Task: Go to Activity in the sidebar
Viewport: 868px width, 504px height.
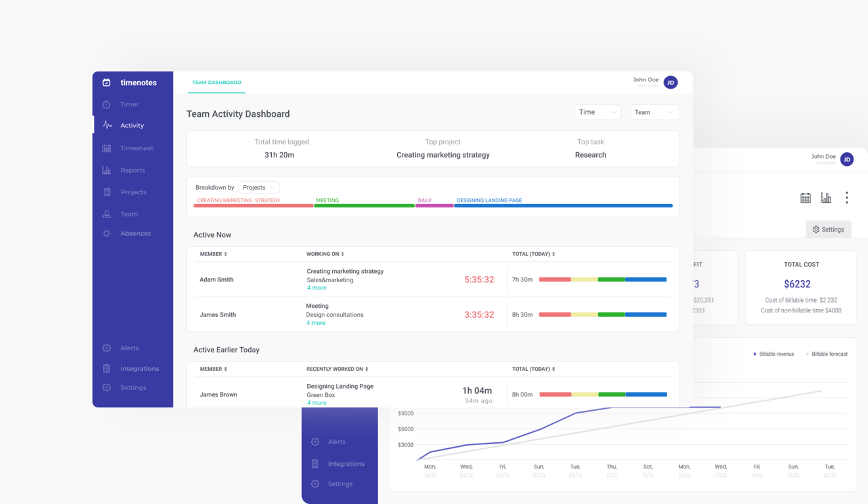Action: point(133,125)
